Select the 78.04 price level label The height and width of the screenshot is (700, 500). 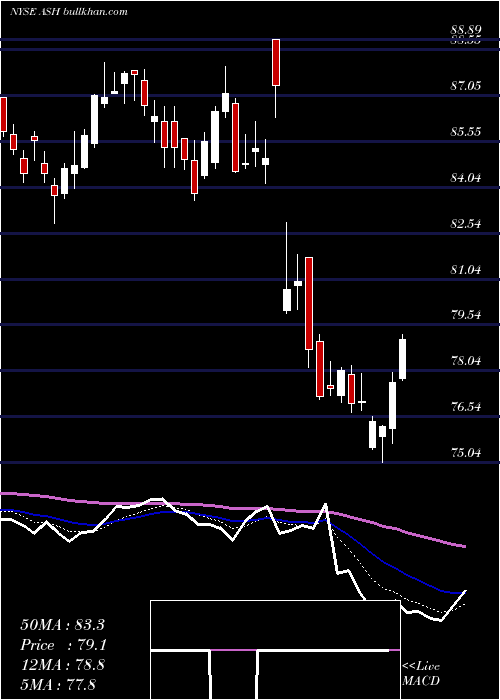(466, 361)
